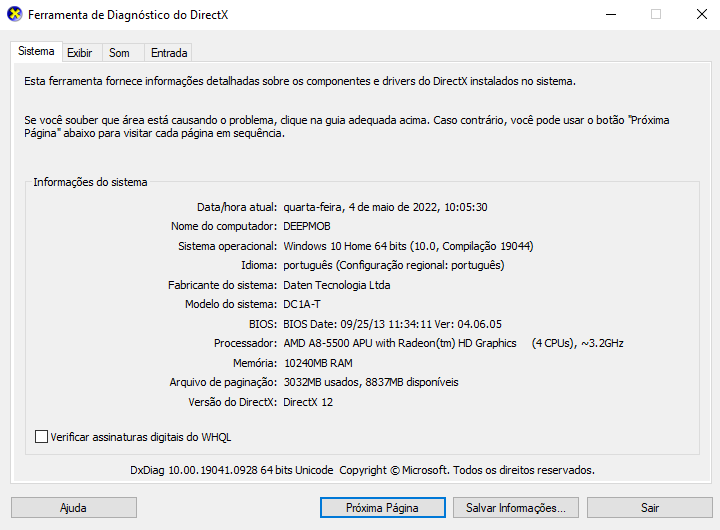The height and width of the screenshot is (530, 720).
Task: Click the 'Ferramenta de Diagnóstico do DirectX' title
Action: (128, 15)
